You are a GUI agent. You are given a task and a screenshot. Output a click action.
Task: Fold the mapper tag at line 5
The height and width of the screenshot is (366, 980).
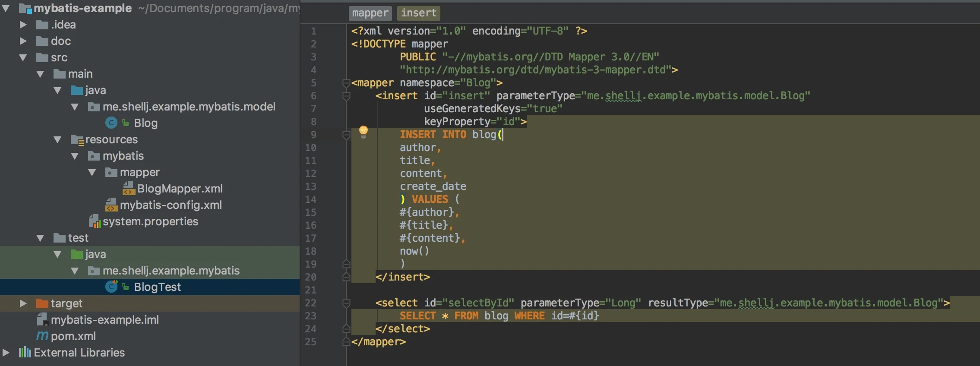coord(346,83)
